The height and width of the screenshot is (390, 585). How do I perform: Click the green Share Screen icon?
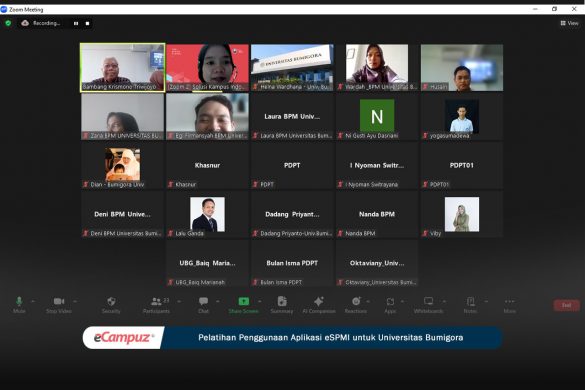tap(244, 302)
